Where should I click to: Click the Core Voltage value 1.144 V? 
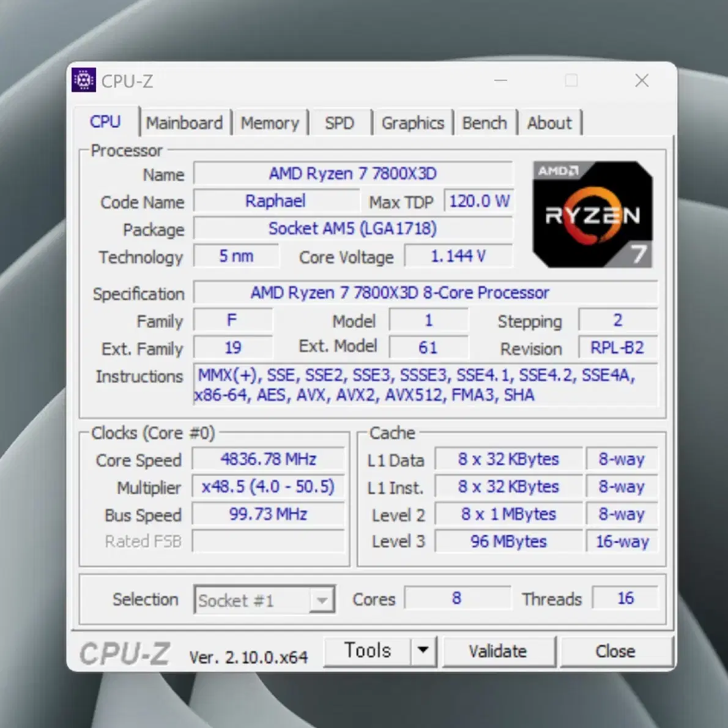point(459,255)
